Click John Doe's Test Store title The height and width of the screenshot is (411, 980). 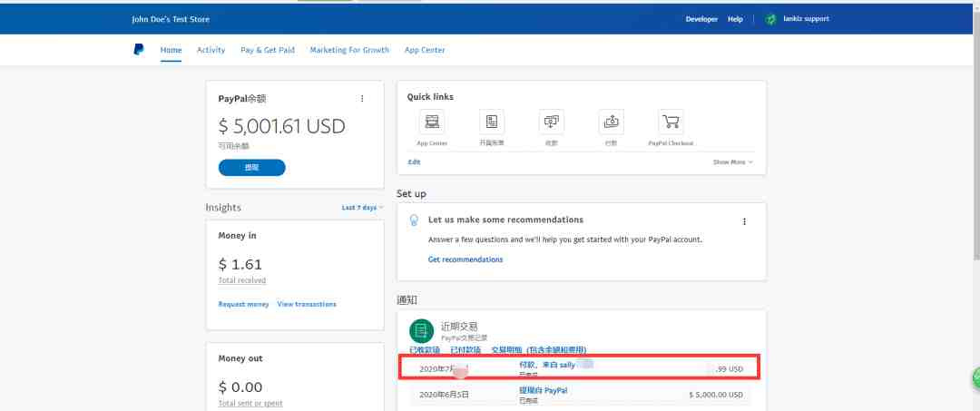[171, 19]
